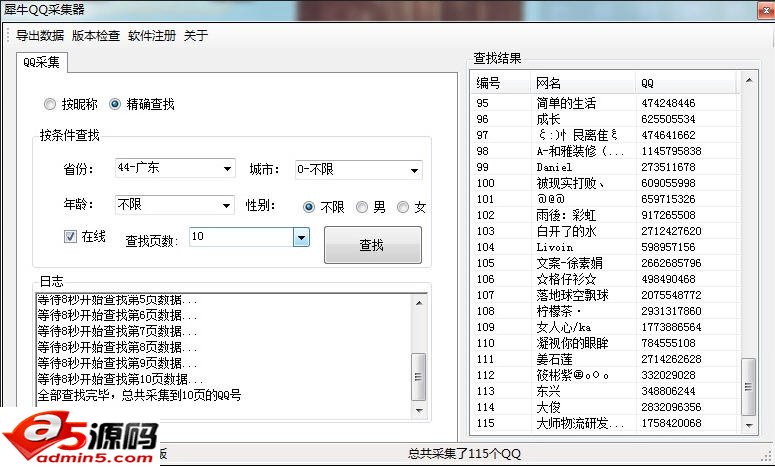Select result row 女人心/ka

click(605, 327)
